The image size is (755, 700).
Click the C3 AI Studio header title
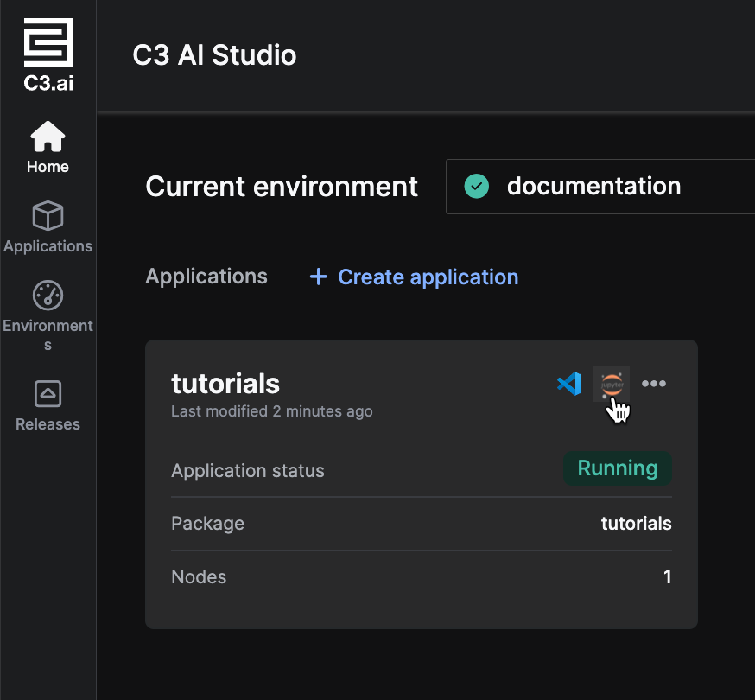tap(214, 55)
